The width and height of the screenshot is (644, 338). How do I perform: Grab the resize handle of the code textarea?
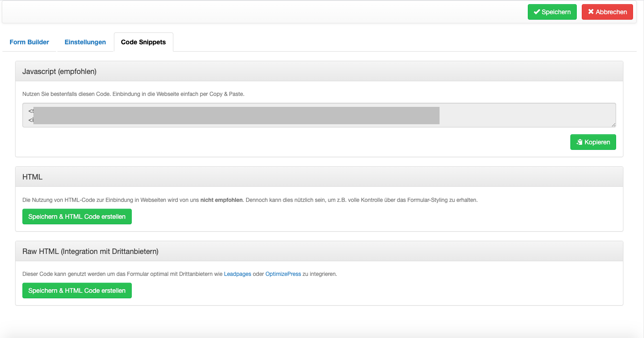click(613, 125)
